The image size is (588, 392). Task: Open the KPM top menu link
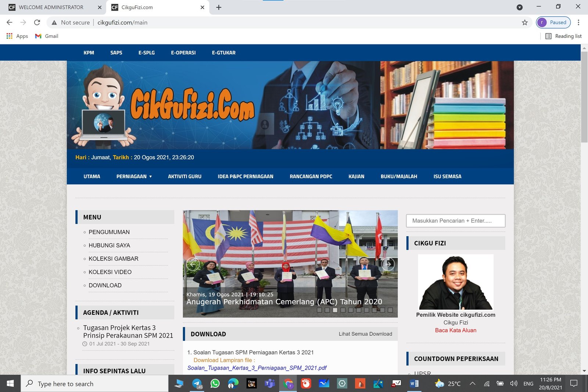[x=89, y=53]
